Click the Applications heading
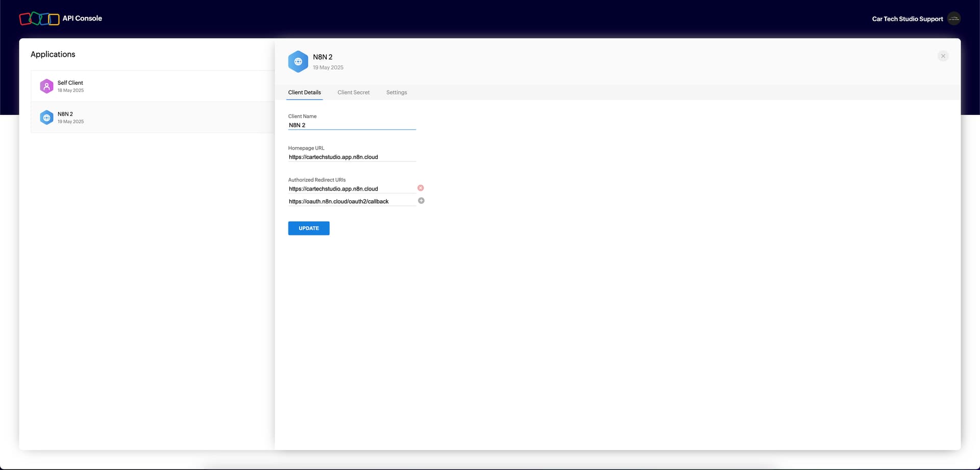 point(53,54)
